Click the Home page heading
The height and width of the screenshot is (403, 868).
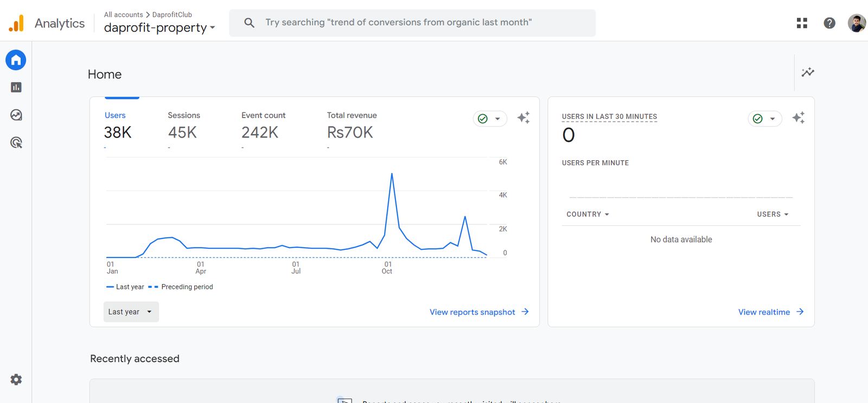[x=105, y=74]
